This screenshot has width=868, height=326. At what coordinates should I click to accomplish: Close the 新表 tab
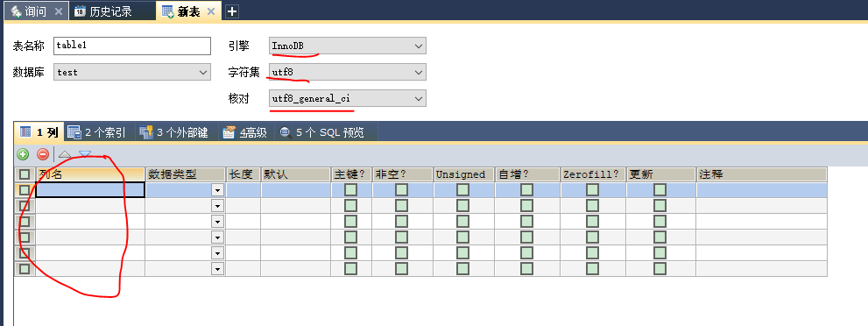point(210,11)
